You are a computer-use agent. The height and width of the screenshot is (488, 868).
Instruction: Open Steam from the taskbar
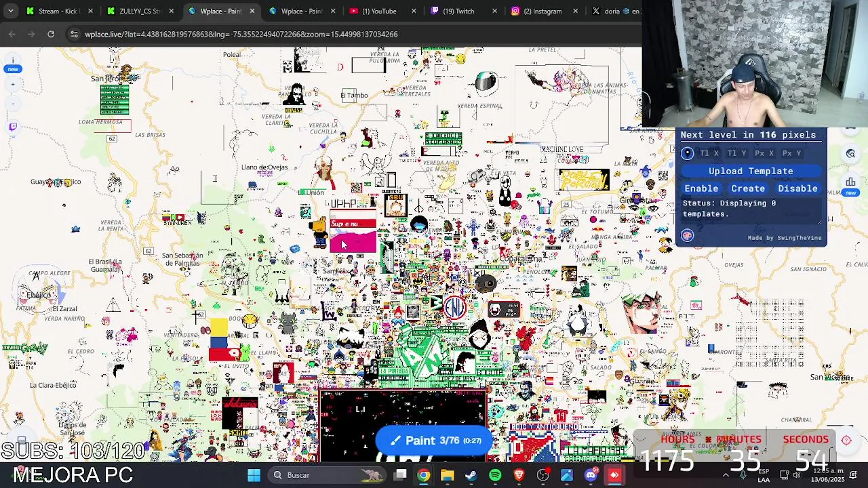(x=471, y=475)
